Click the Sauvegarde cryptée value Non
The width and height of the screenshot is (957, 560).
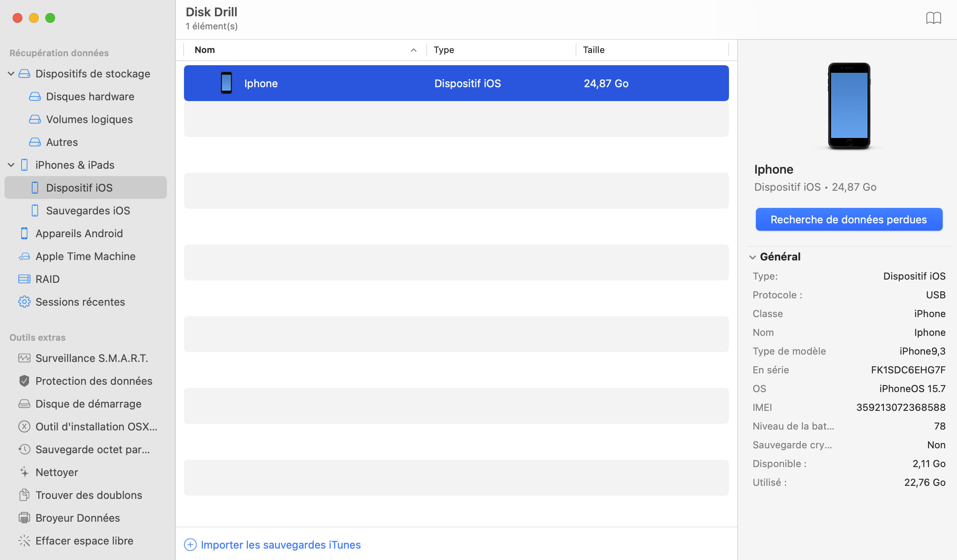coord(936,445)
